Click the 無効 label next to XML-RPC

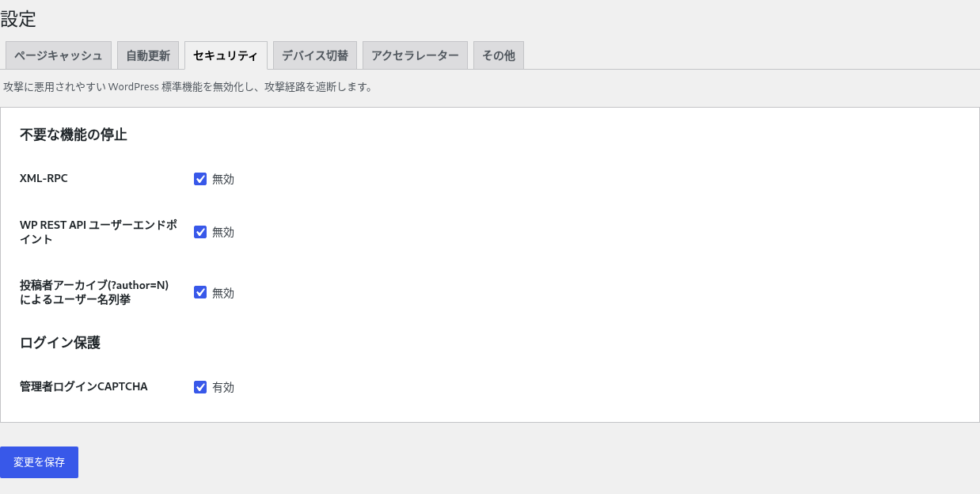pyautogui.click(x=223, y=179)
